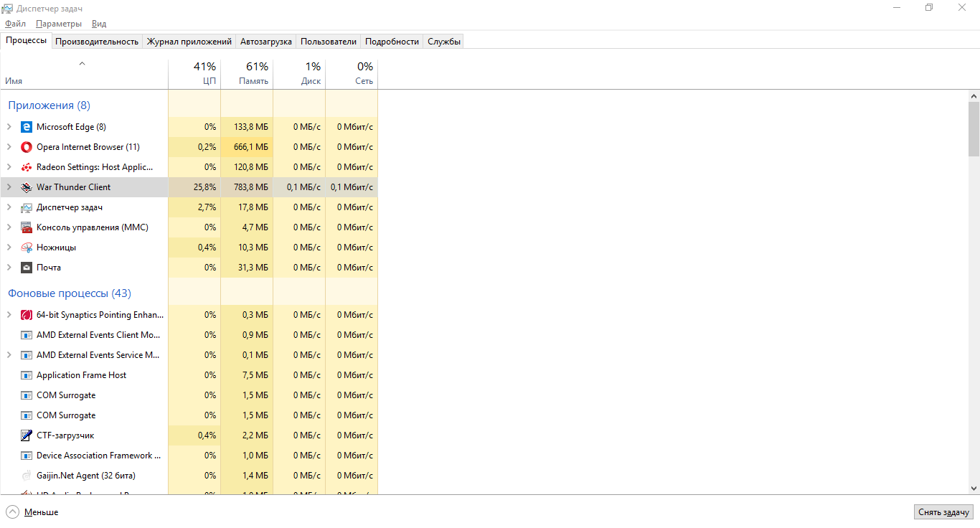This screenshot has width=980, height=528.
Task: Expand the Диспетчер задач process entry
Action: 9,207
